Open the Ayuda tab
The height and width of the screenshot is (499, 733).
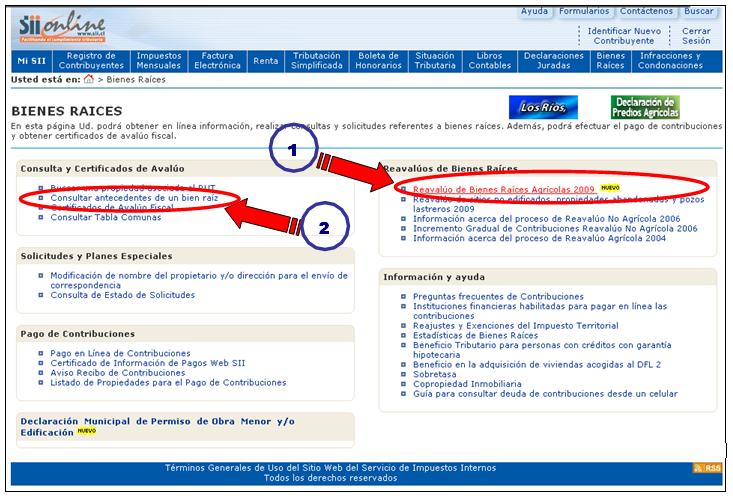pyautogui.click(x=534, y=11)
